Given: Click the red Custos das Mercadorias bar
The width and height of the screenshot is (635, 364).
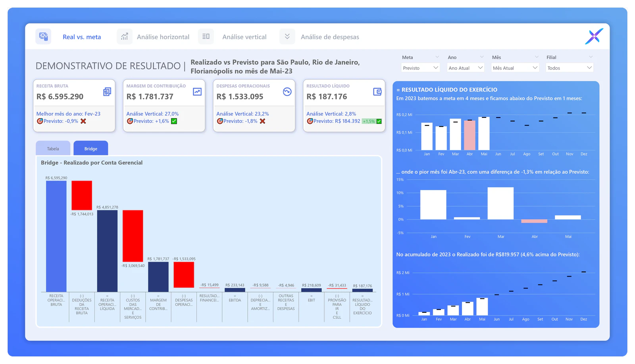Looking at the screenshot, I should pos(133,236).
